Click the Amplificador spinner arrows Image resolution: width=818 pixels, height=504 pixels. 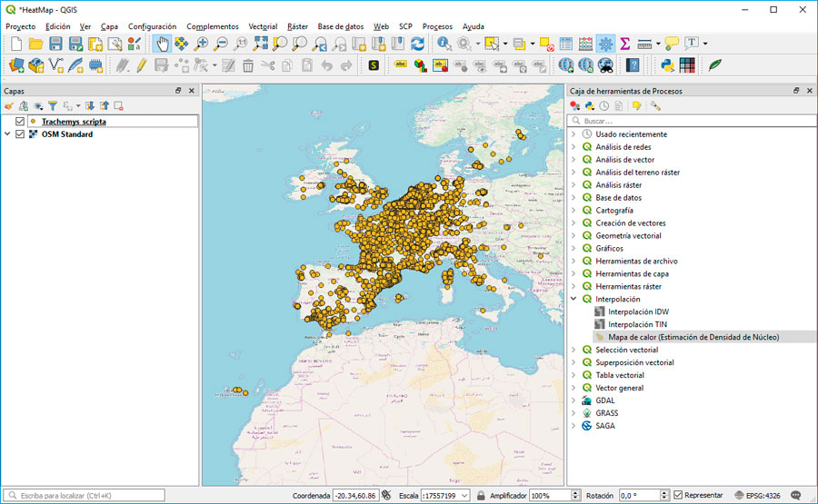point(575,495)
